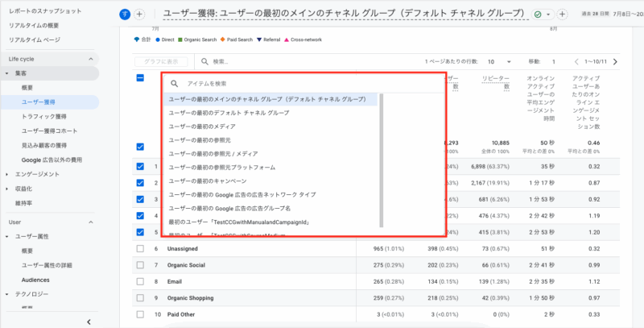Click the search icon in the table filter
The height and width of the screenshot is (328, 644).
pos(204,61)
